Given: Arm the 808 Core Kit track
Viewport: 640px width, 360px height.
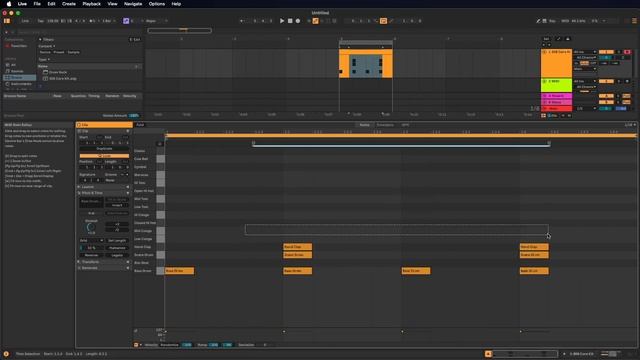Looking at the screenshot, I should 627,52.
